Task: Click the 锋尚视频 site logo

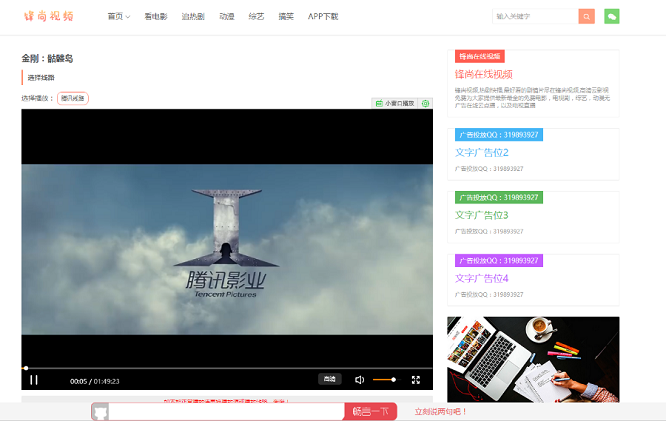Action: tap(49, 16)
